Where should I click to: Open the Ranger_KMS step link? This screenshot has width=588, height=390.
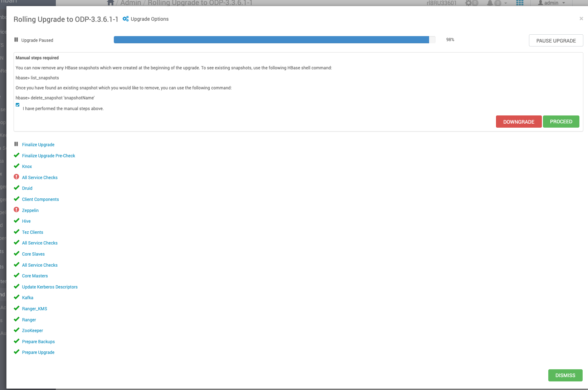(35, 309)
